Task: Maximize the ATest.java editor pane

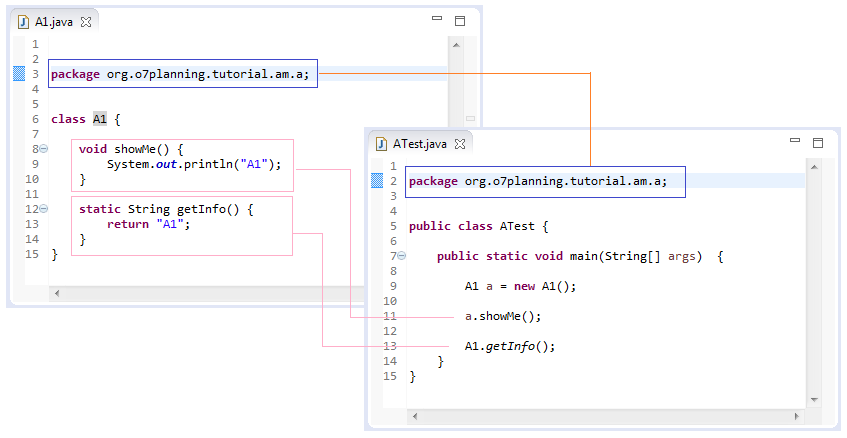Action: click(x=818, y=143)
